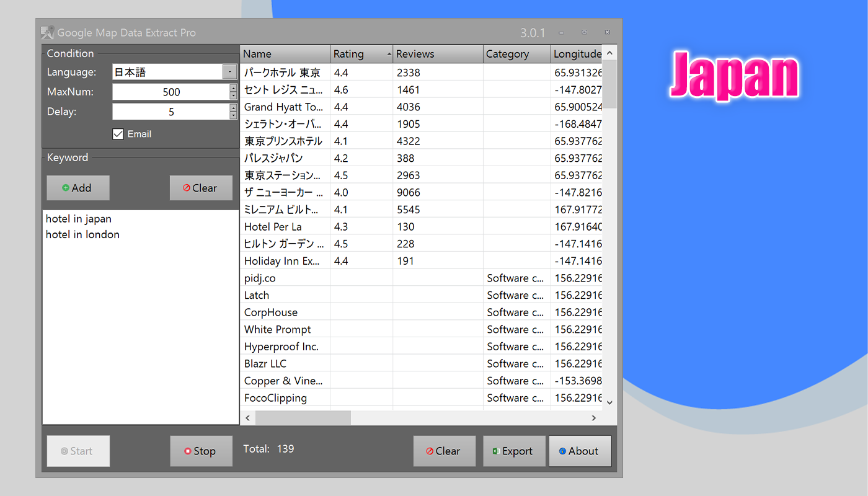This screenshot has height=496, width=868.
Task: Click the map logo in the title bar
Action: (x=46, y=32)
